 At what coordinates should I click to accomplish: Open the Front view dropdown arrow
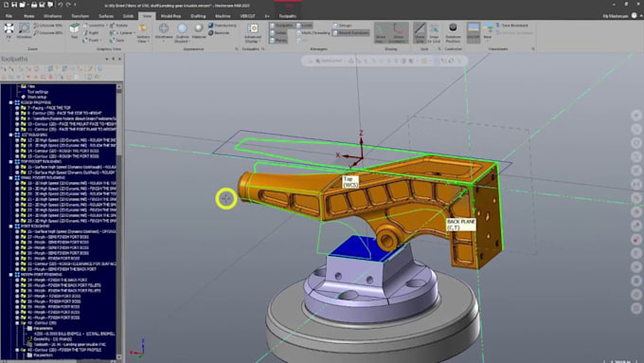tap(102, 41)
